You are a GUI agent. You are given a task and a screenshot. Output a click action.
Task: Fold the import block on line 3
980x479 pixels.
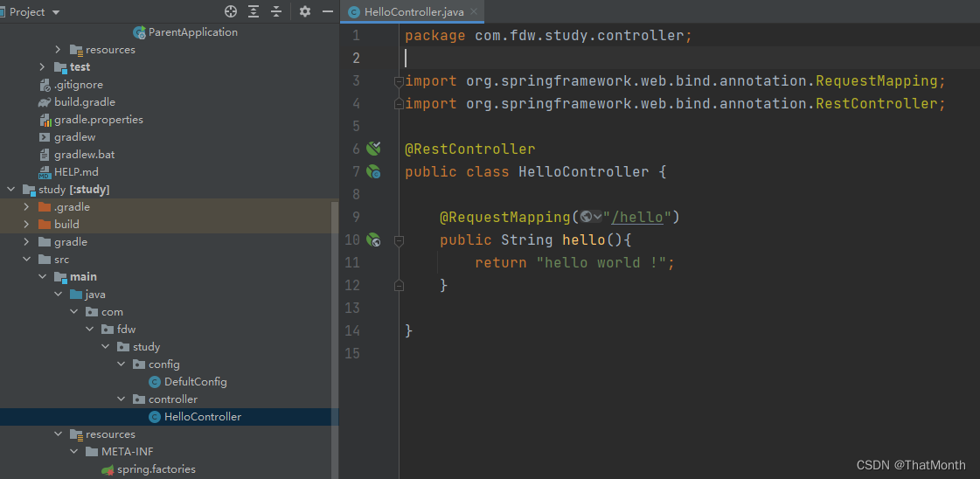pos(398,80)
